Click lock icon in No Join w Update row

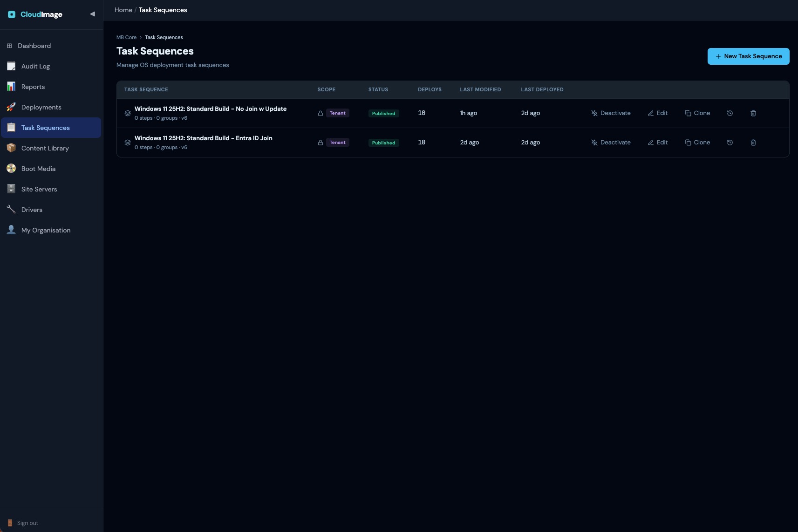click(x=321, y=113)
